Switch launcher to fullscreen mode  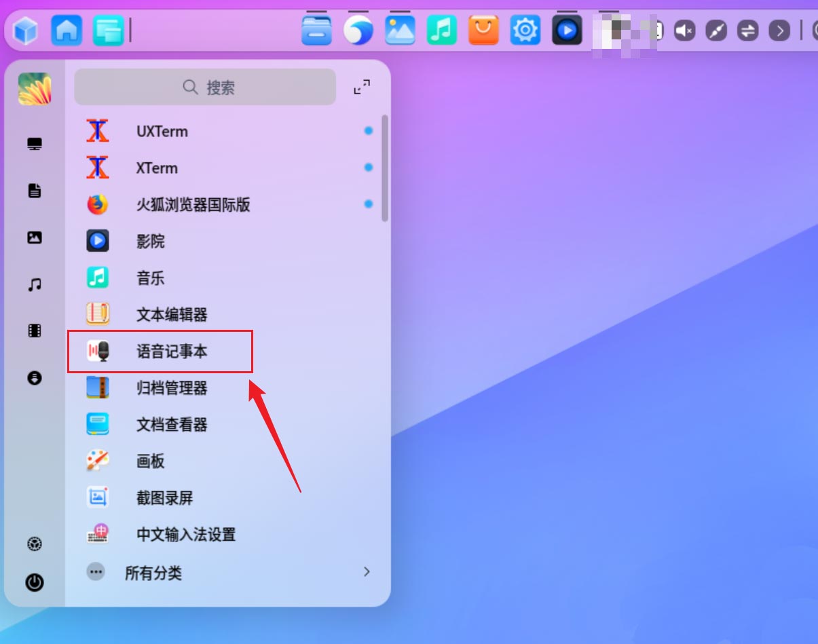[362, 87]
